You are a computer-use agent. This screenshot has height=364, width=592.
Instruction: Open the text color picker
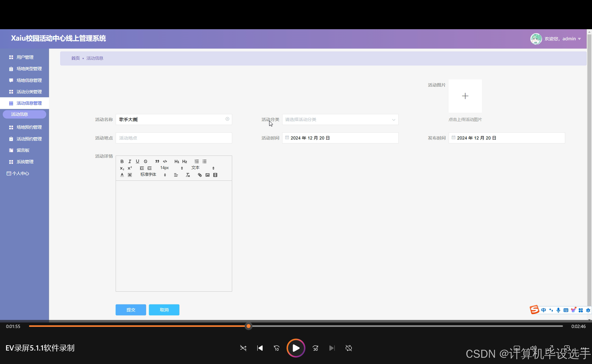click(122, 175)
